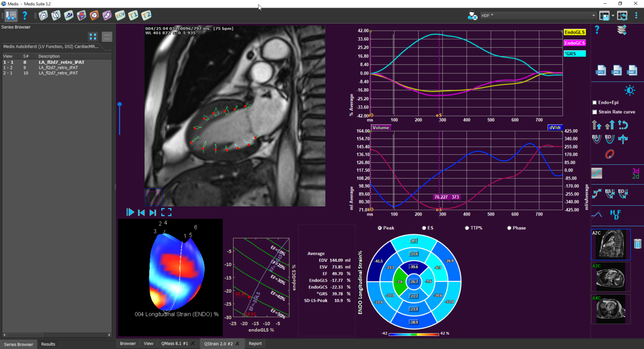This screenshot has height=349, width=644.
Task: Toggle the 3d/2d view icon
Action: pyautogui.click(x=635, y=173)
